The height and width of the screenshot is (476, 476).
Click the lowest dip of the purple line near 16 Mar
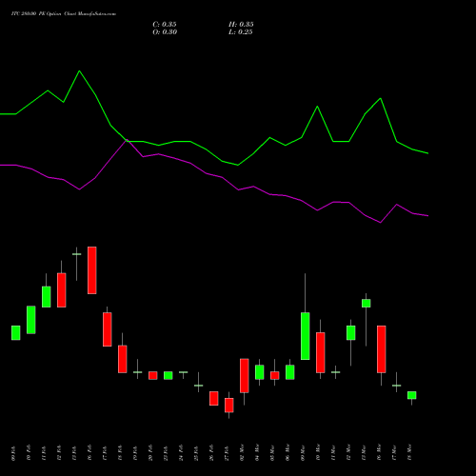(381, 223)
